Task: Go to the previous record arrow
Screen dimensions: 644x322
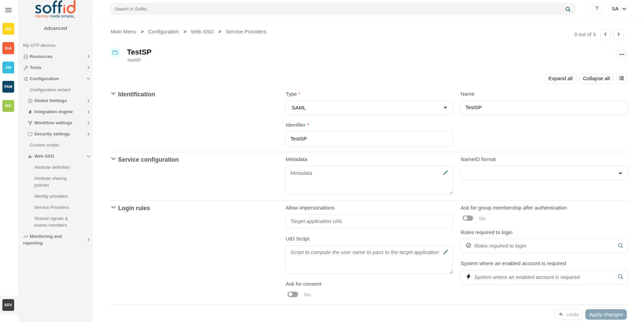Action: click(x=605, y=34)
